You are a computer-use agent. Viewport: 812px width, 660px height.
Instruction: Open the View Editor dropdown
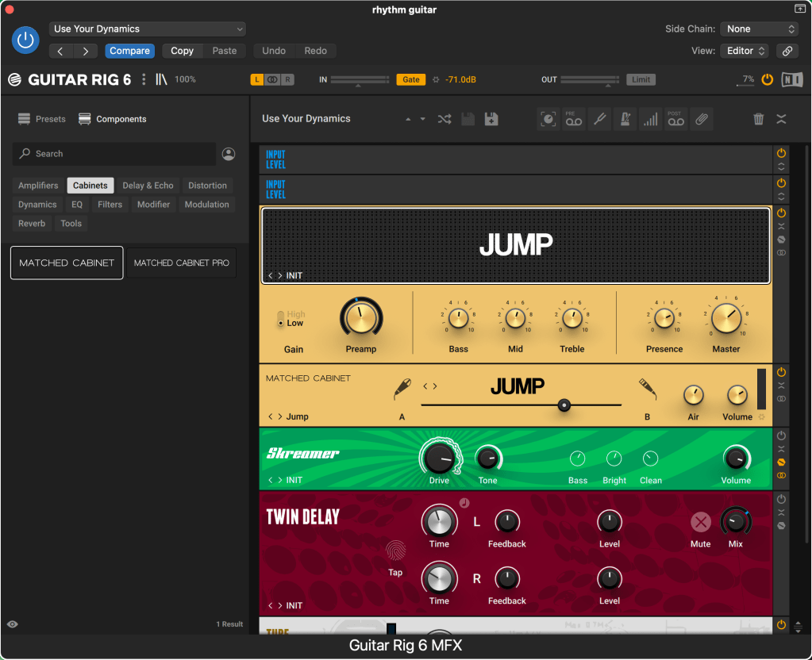745,51
